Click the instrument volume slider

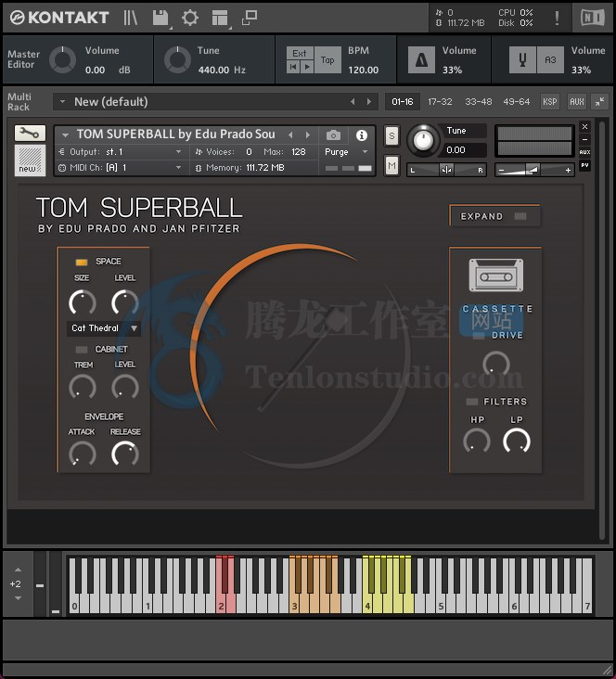pos(534,170)
